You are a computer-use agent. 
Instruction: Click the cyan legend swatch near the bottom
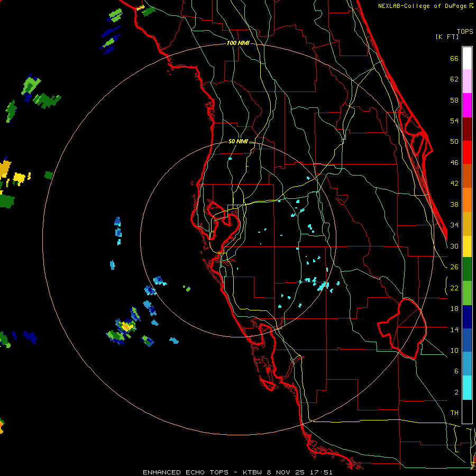coord(467,388)
